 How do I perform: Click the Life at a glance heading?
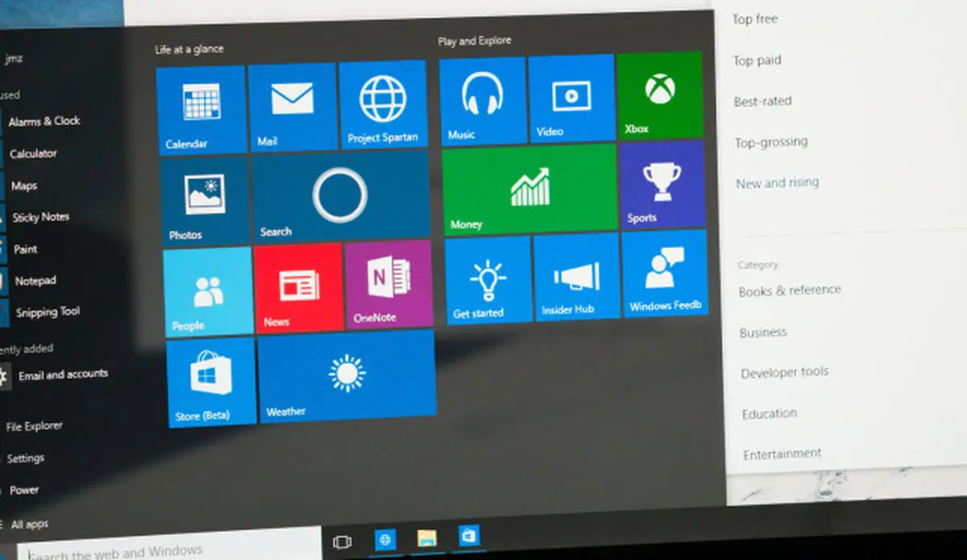[189, 49]
